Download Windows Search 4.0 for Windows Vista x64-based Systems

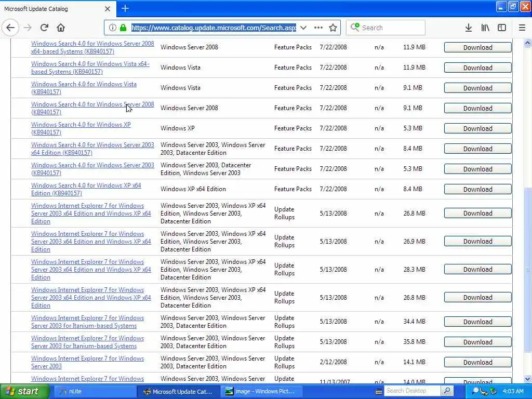pyautogui.click(x=478, y=68)
